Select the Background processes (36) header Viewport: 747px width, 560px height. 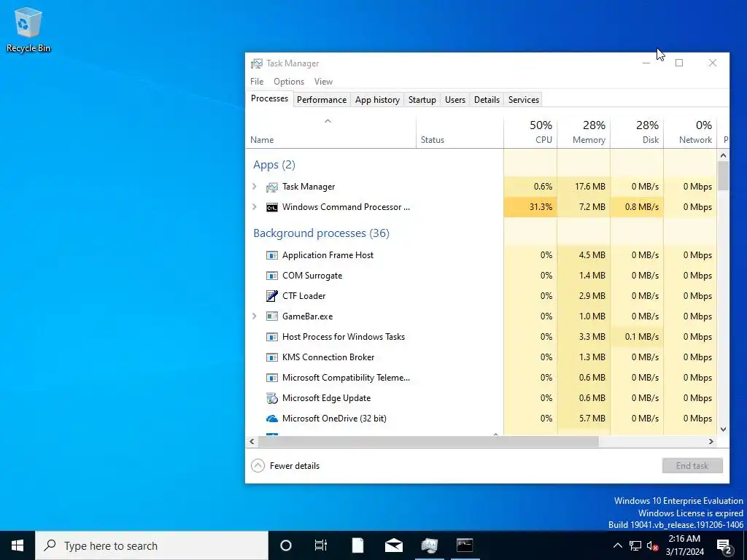pyautogui.click(x=321, y=233)
